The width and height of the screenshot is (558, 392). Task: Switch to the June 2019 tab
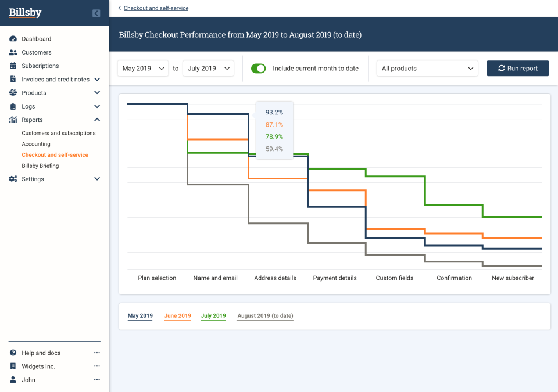(177, 315)
